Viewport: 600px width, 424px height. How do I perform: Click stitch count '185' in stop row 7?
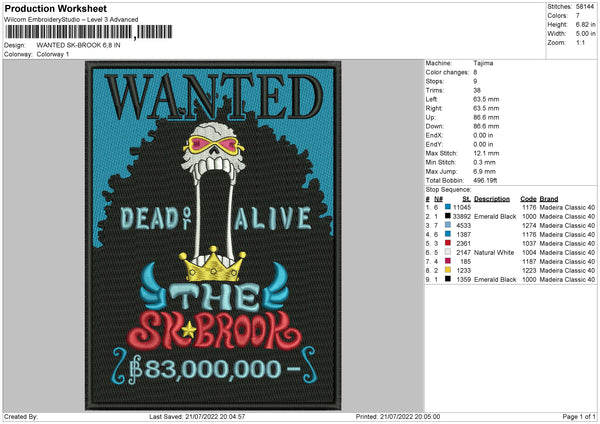(x=466, y=262)
